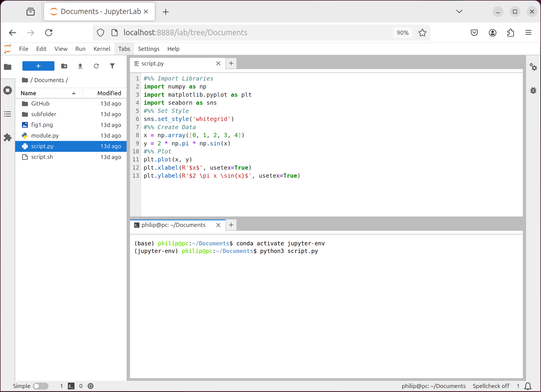Click the Upload Files icon
The height and width of the screenshot is (392, 541).
coord(80,66)
